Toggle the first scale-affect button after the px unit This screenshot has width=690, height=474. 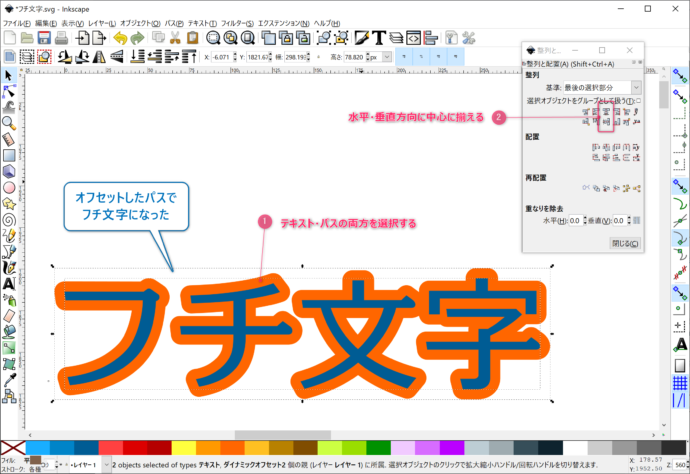404,57
